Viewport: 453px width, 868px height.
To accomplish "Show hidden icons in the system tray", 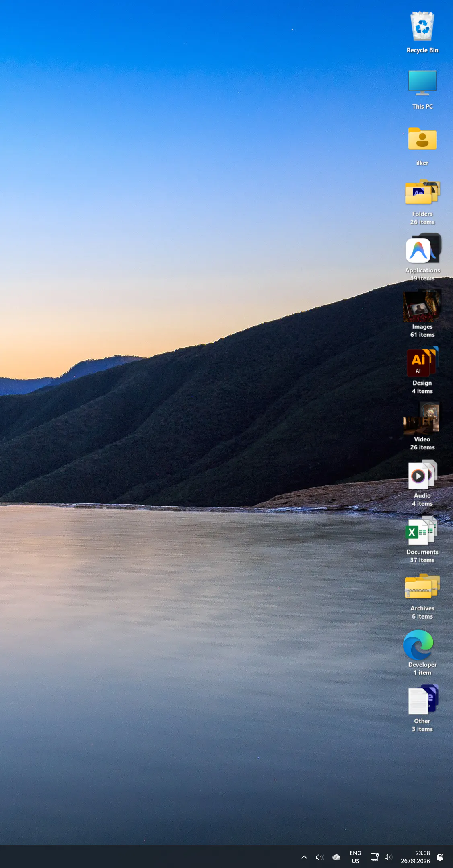I will click(x=304, y=857).
